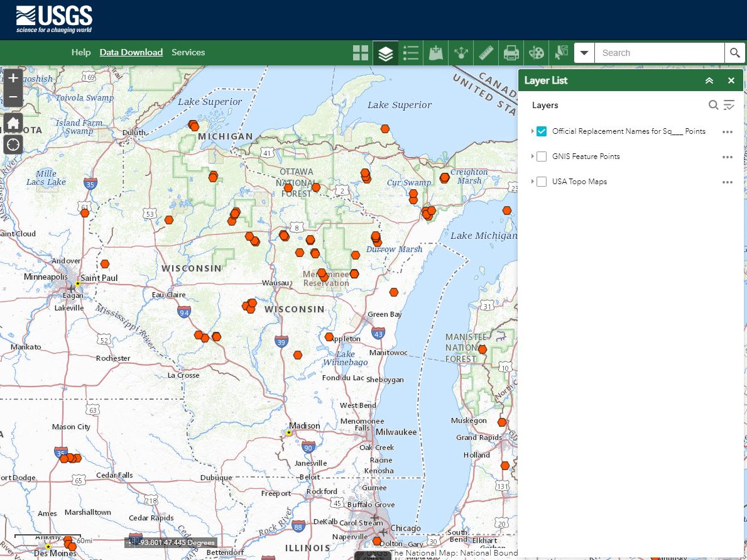Enable the GNIS Feature Points layer

(x=542, y=156)
